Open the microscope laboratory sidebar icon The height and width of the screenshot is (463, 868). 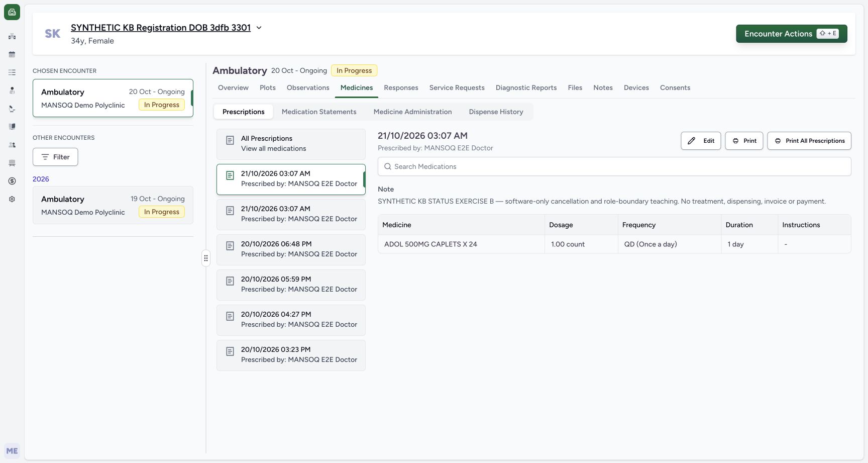point(12,109)
